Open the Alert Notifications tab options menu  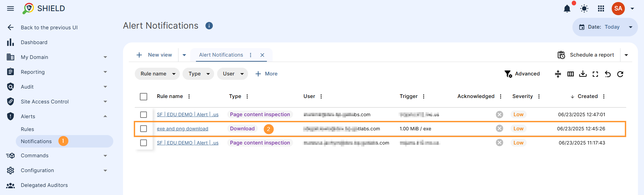(250, 55)
